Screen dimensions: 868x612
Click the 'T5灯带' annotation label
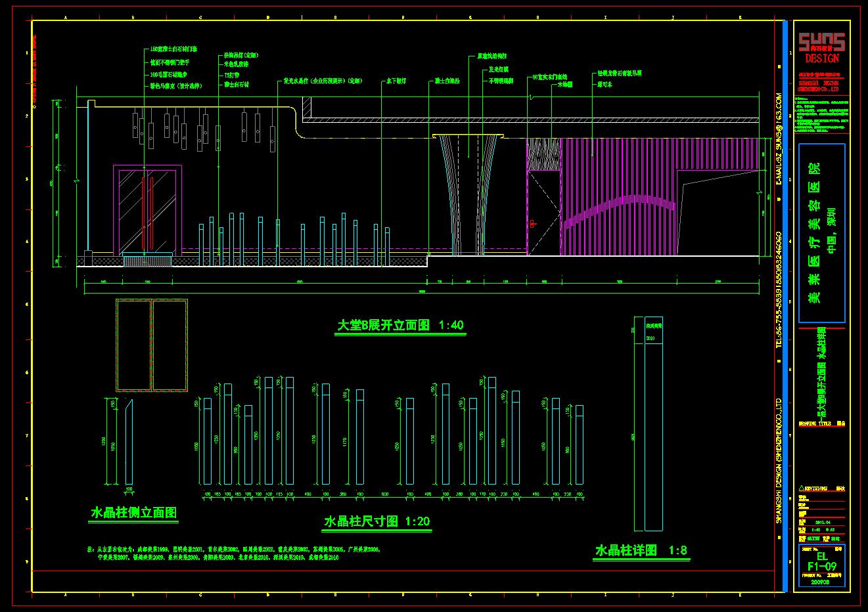pos(231,75)
